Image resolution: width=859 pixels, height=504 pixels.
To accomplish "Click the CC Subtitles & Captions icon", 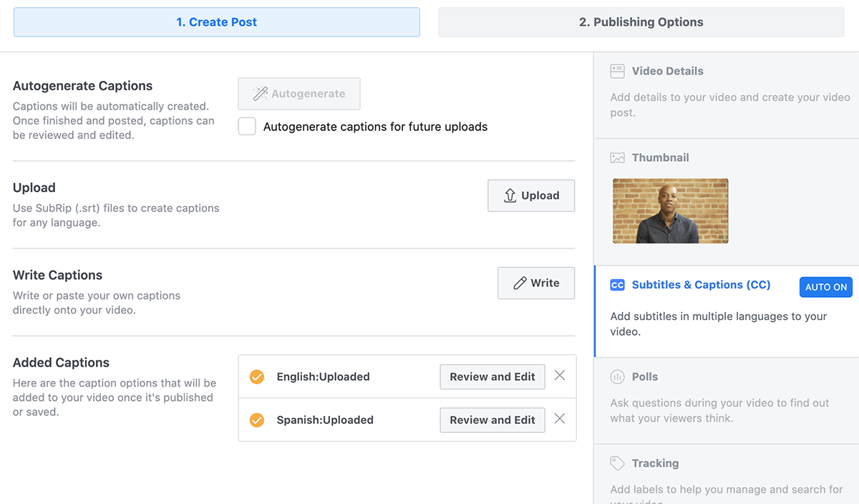I will pyautogui.click(x=617, y=285).
